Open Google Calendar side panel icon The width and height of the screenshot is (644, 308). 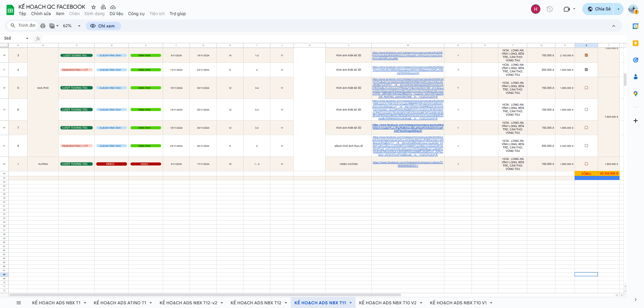pyautogui.click(x=635, y=26)
